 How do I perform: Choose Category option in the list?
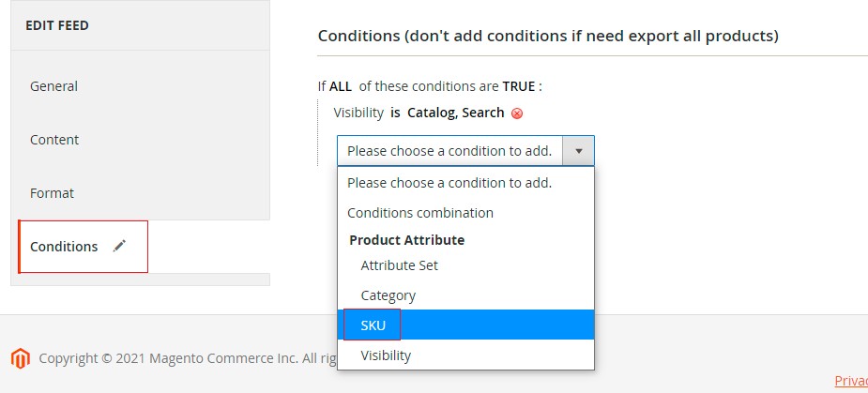click(x=388, y=295)
